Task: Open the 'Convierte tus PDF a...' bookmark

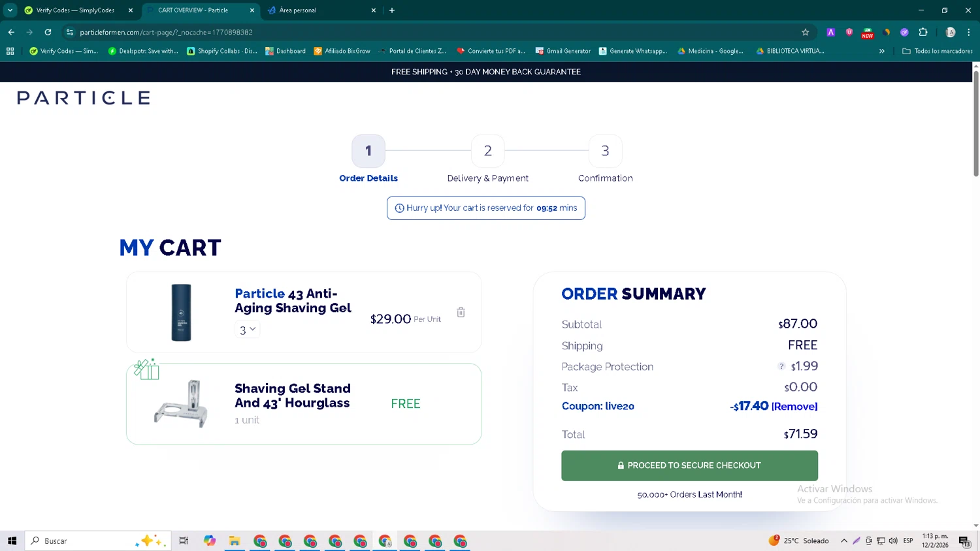Action: [491, 51]
